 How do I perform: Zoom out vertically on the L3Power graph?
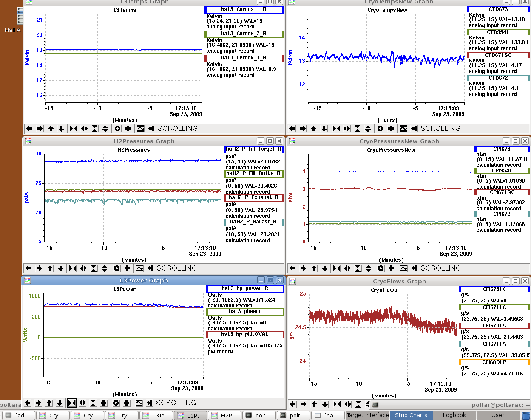click(x=104, y=403)
